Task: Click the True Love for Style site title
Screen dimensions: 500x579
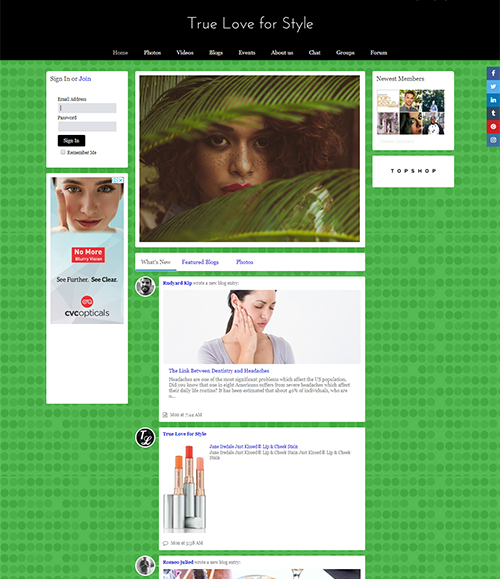Action: (250, 24)
